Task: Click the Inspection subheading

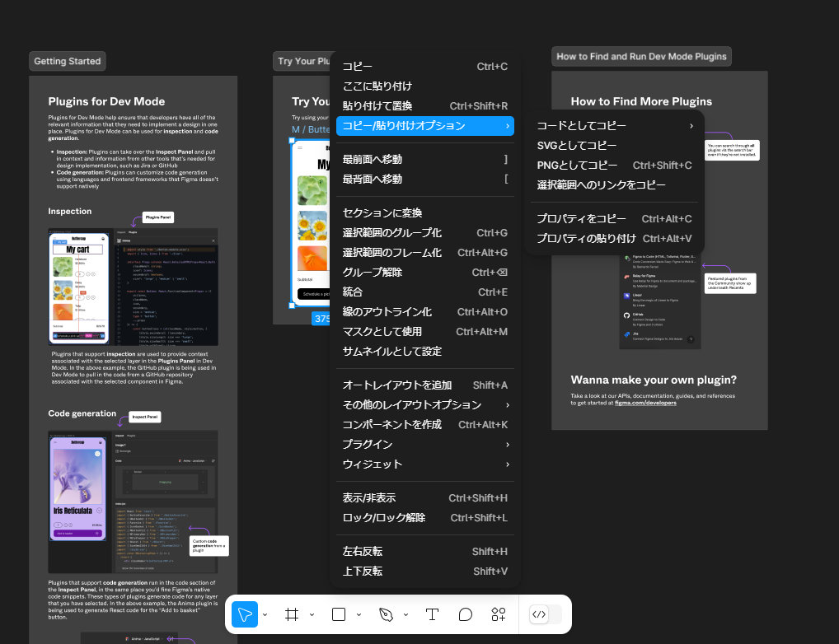Action: (69, 212)
